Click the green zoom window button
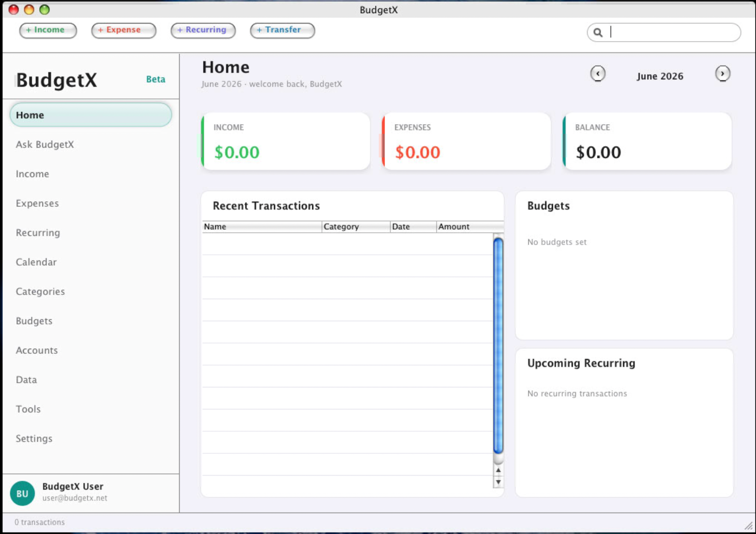The image size is (756, 534). tap(44, 9)
